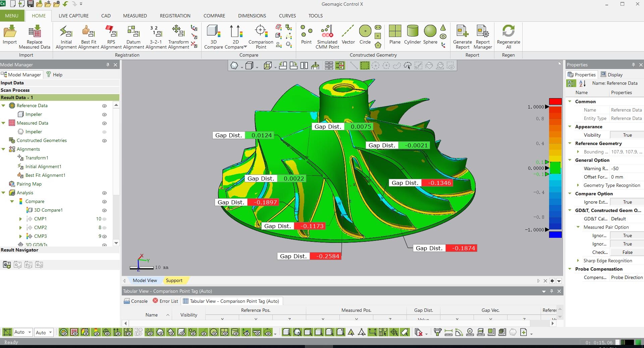The width and height of the screenshot is (644, 348).
Task: Collapse the Alignments tree node
Action: [4, 149]
